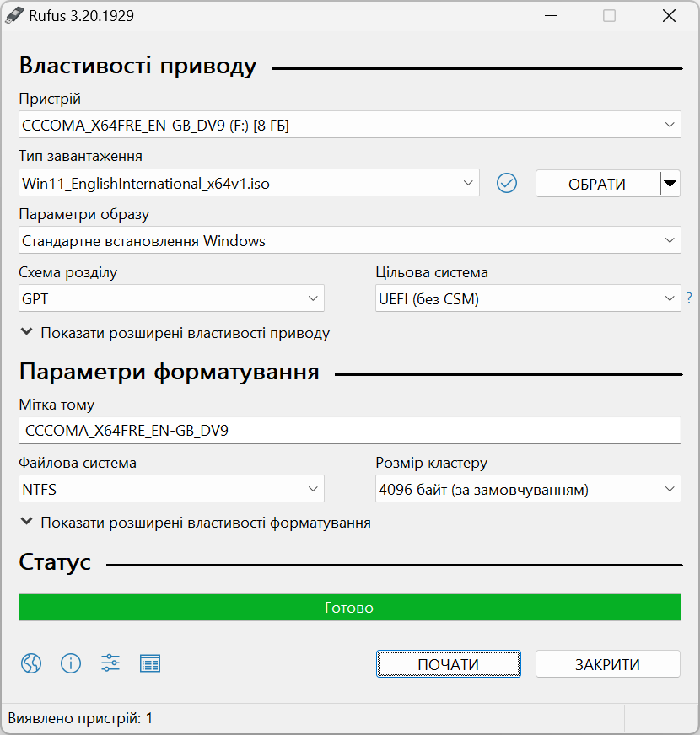The width and height of the screenshot is (700, 735).
Task: Open the Розмір кластеру dropdown
Action: tap(528, 489)
